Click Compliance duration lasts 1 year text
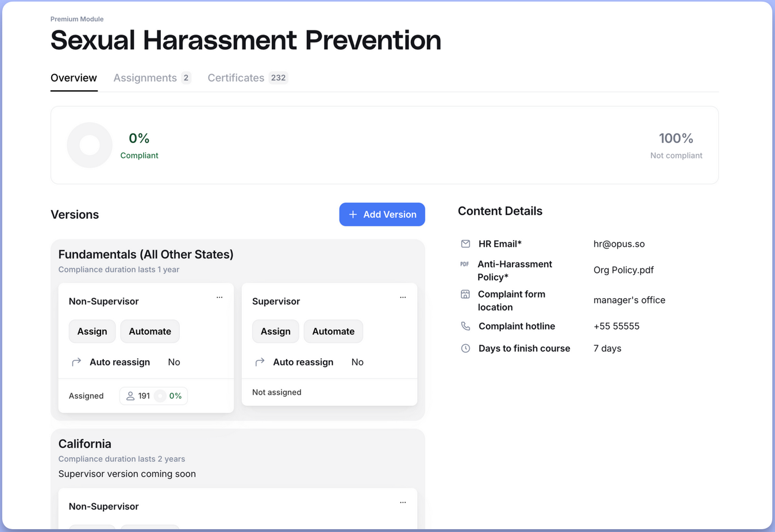Viewport: 775px width, 532px height. click(119, 269)
